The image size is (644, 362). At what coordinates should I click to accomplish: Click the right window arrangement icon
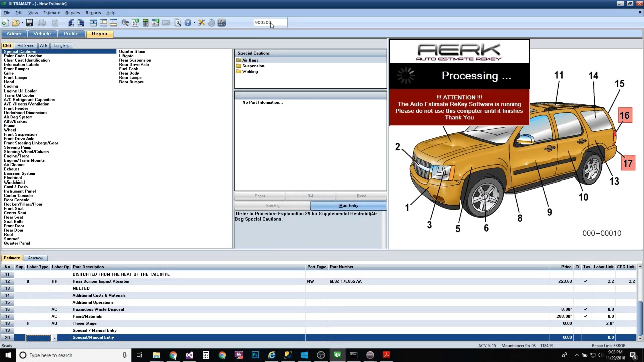tap(80, 23)
